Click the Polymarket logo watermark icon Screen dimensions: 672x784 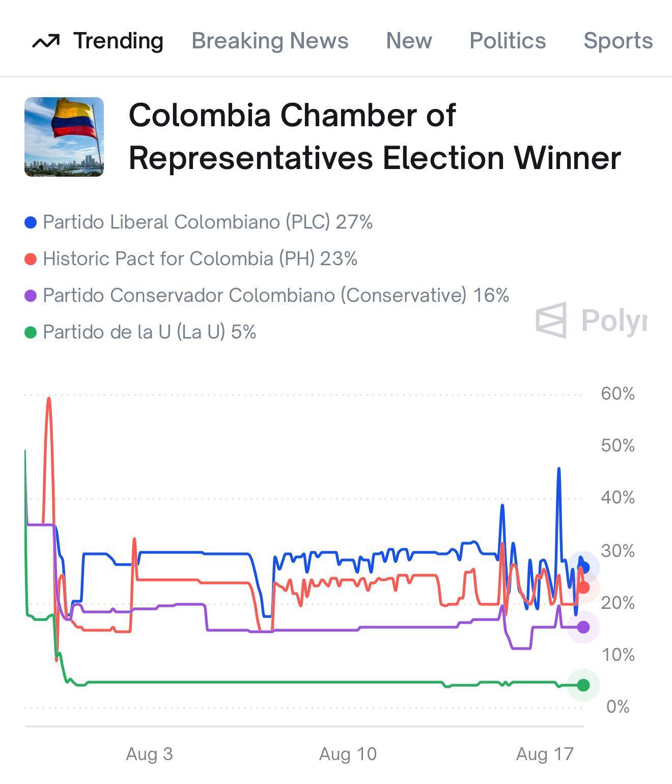pyautogui.click(x=551, y=321)
